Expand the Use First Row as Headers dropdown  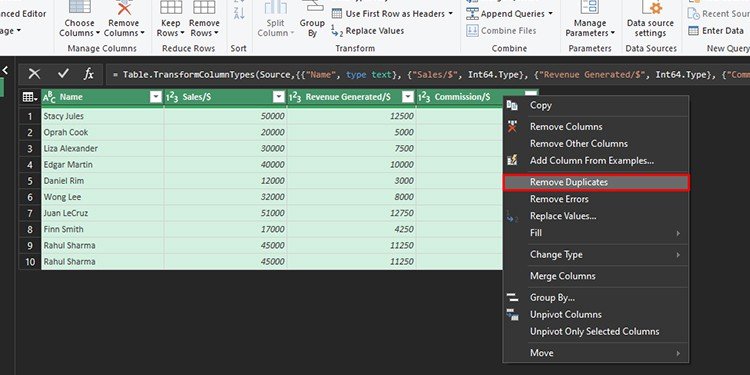coord(451,14)
